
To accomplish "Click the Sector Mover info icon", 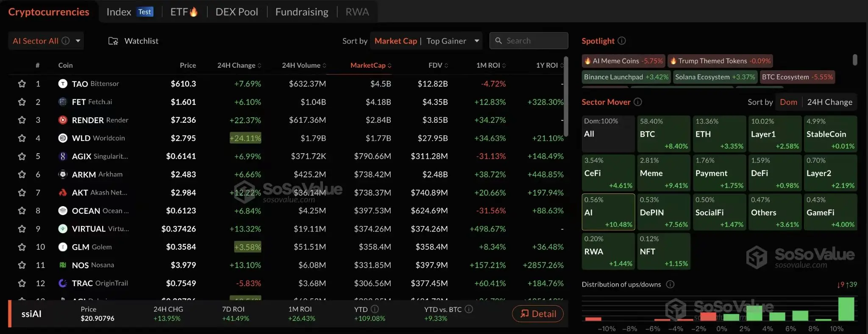I will coord(637,102).
